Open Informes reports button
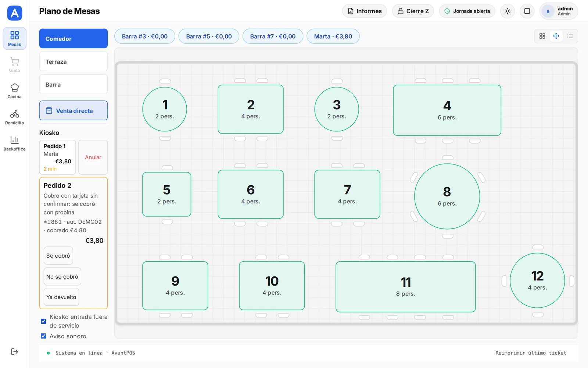 pyautogui.click(x=365, y=11)
